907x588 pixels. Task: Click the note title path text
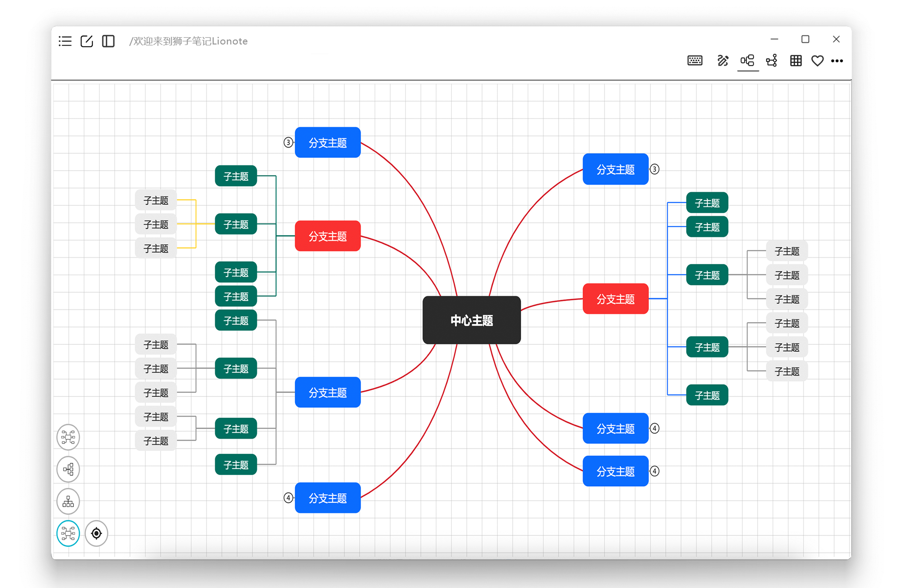click(x=189, y=41)
